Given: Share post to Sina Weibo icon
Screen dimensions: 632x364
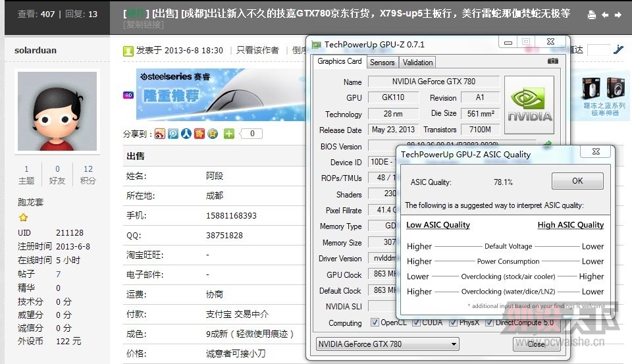Looking at the screenshot, I should click(x=160, y=134).
